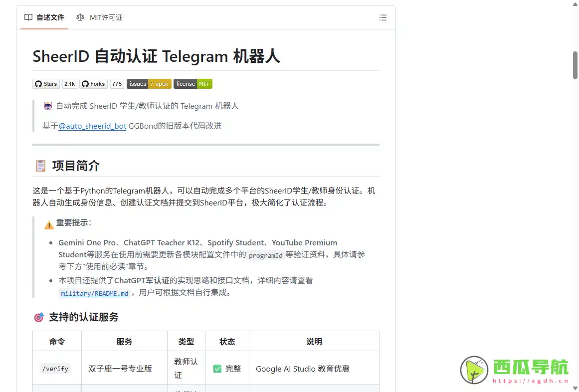Click the book icon beside 自述文件
This screenshot has height=392, width=579.
[28, 17]
